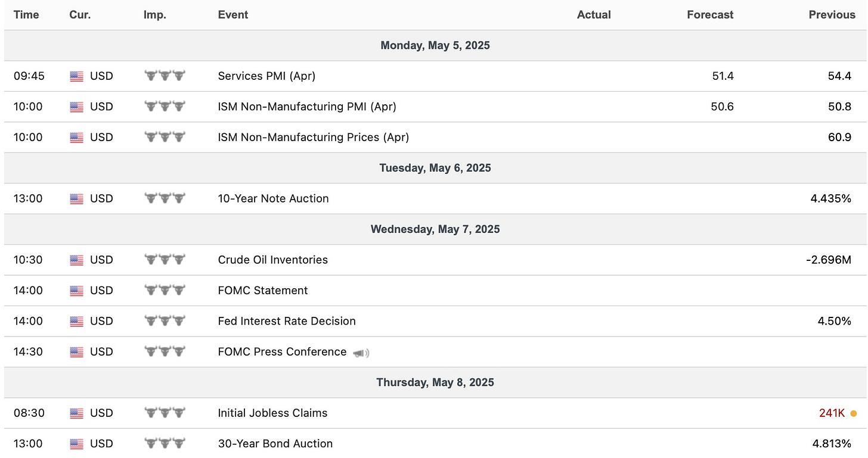
Task: Open the ISM Non-Manufacturing Prices (Apr) event
Action: (314, 138)
